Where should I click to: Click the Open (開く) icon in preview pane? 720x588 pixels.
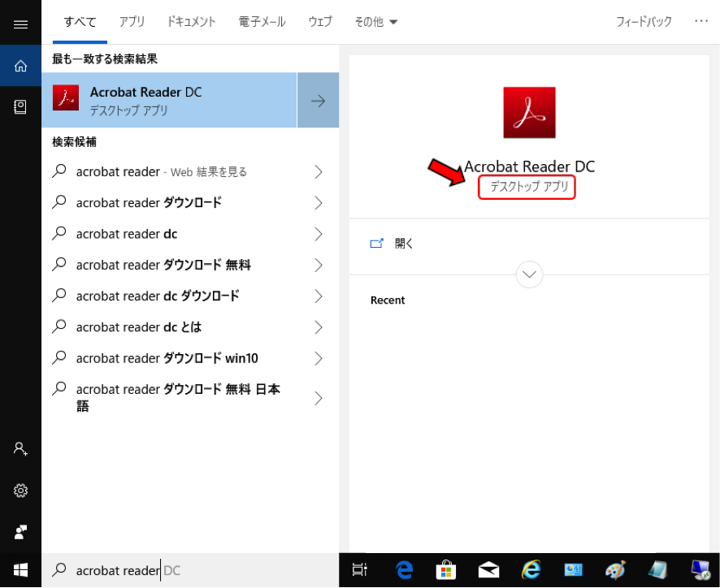[x=376, y=244]
